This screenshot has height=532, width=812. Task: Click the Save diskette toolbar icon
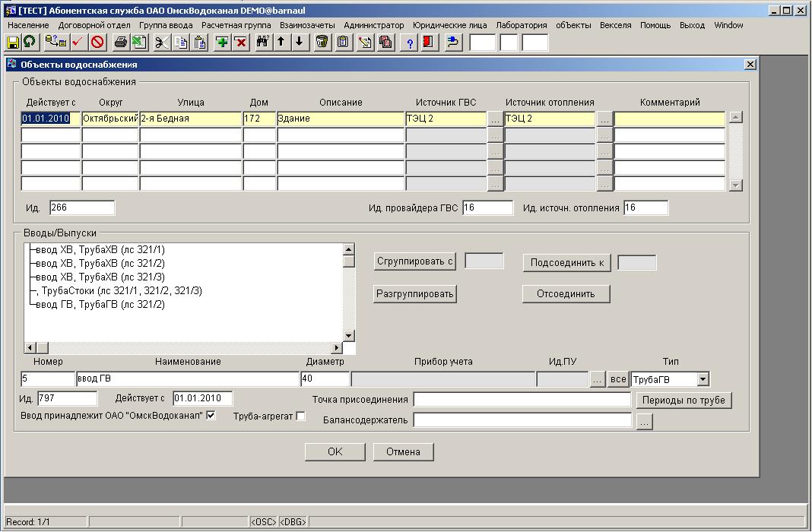[13, 43]
